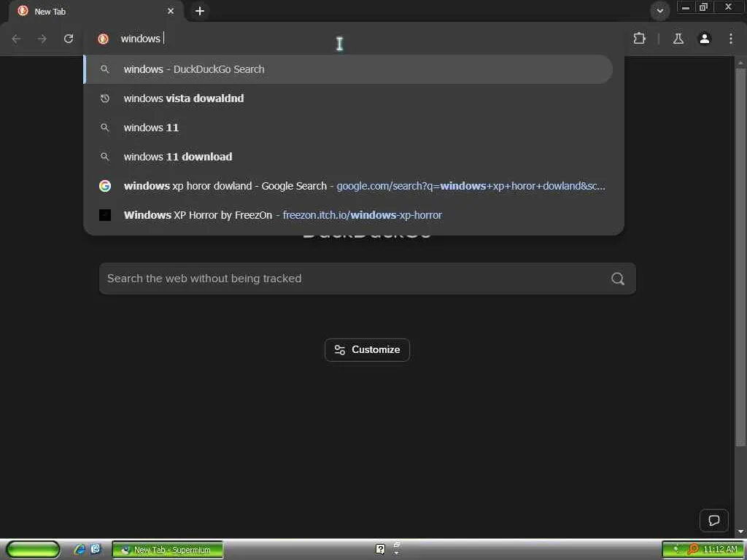Click the magnifier icon beside 'windows 11 download'
Screen dimensions: 747x560
pos(105,157)
